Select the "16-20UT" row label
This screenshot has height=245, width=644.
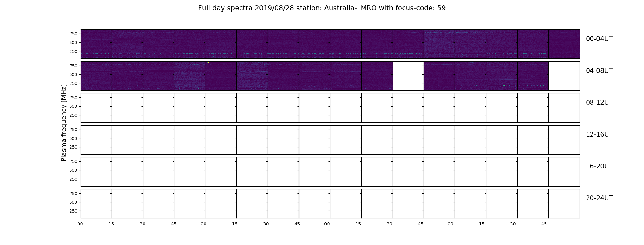click(x=599, y=166)
